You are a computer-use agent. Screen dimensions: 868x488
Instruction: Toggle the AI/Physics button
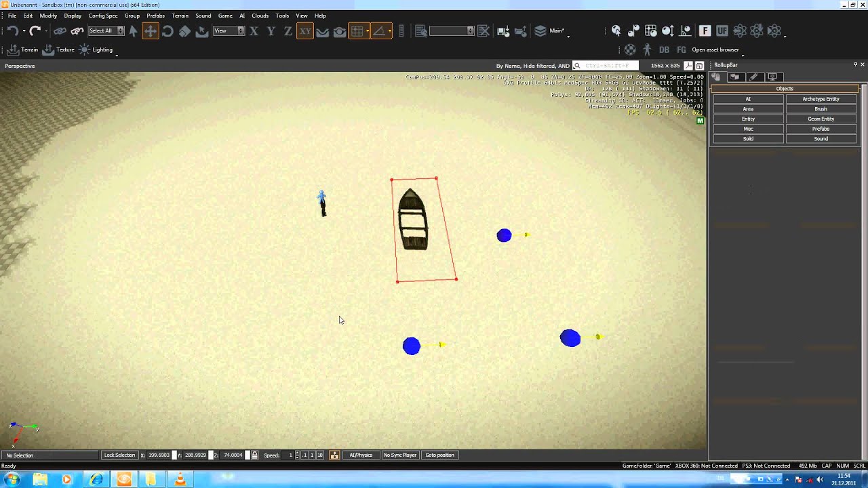[361, 455]
